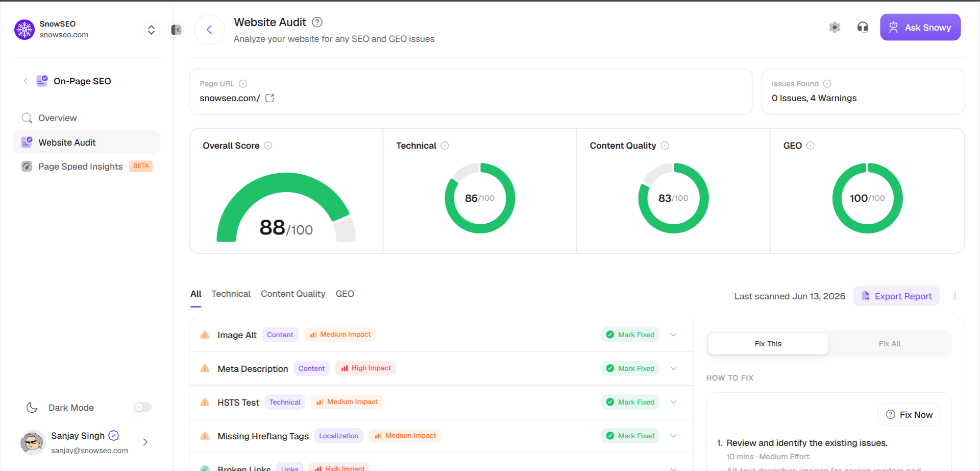Click High Impact badge on Meta Description

366,368
